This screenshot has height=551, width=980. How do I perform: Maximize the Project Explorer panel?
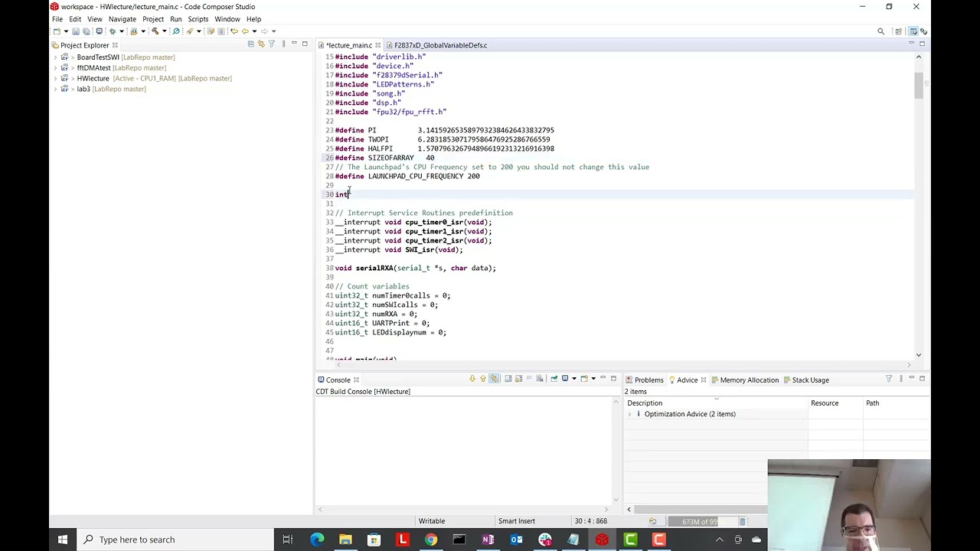[x=305, y=44]
